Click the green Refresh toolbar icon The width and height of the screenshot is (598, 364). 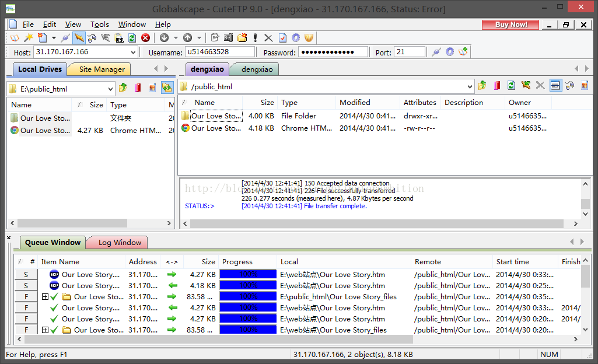132,38
